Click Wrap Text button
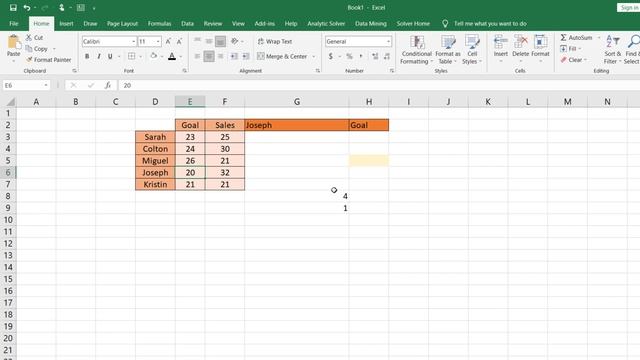Screen dimensions: 640x360 click(275, 41)
